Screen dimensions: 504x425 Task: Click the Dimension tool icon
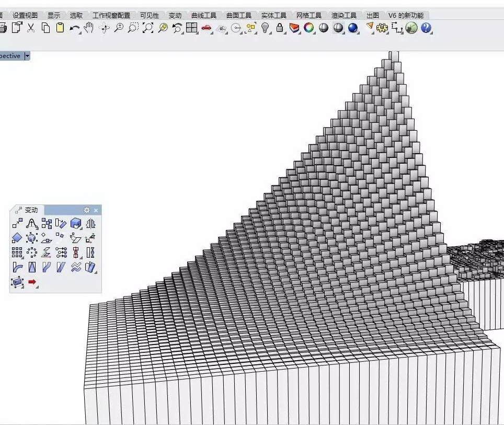(x=397, y=28)
